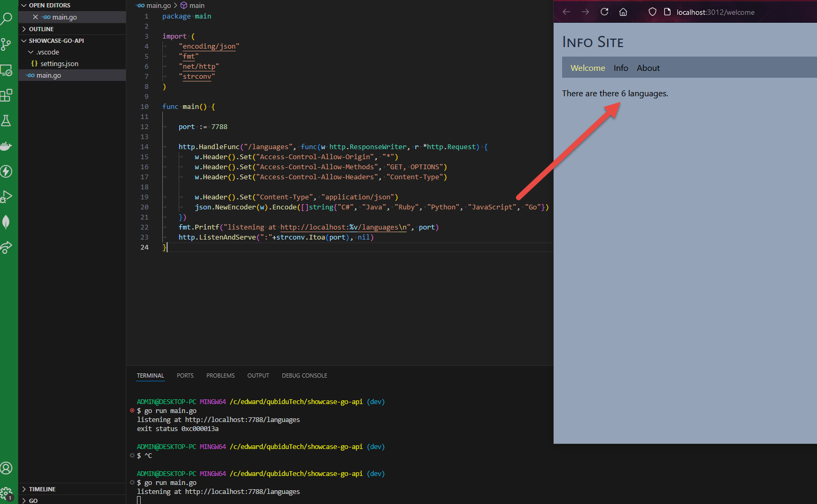Click the Info Site heading

pos(593,42)
